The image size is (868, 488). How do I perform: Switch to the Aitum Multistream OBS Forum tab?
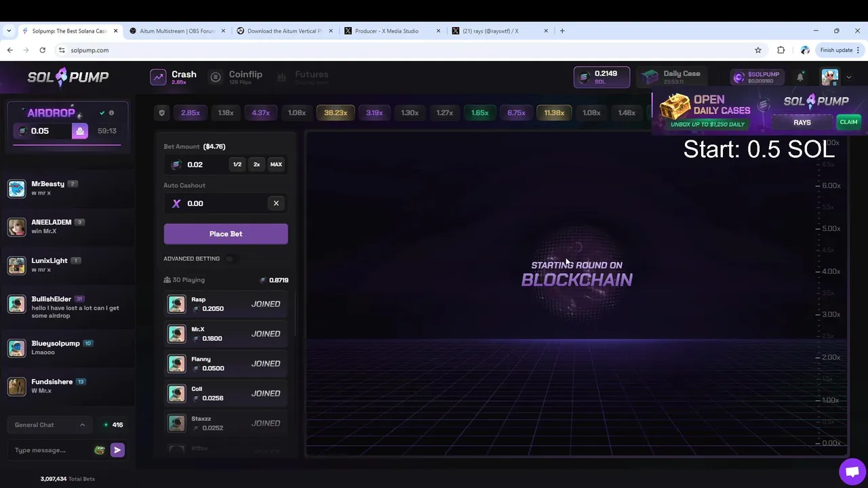point(177,30)
